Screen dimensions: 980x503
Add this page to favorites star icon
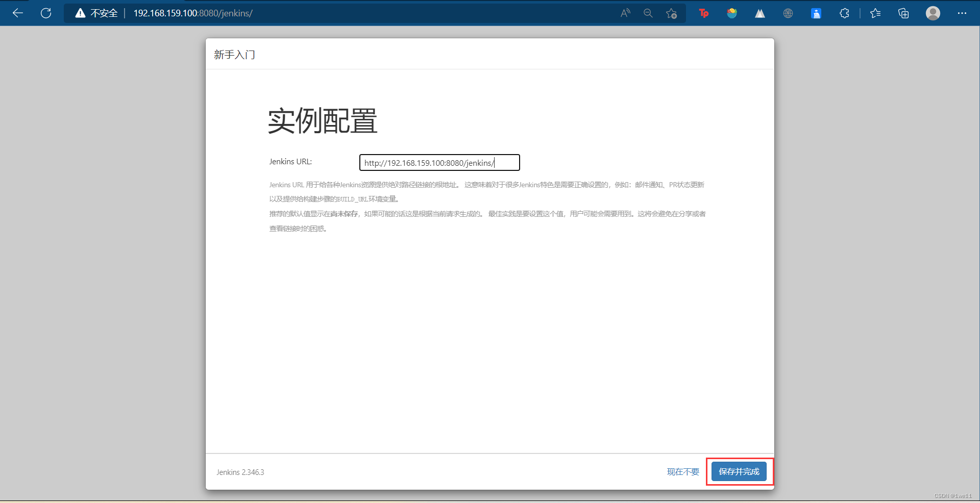tap(672, 13)
